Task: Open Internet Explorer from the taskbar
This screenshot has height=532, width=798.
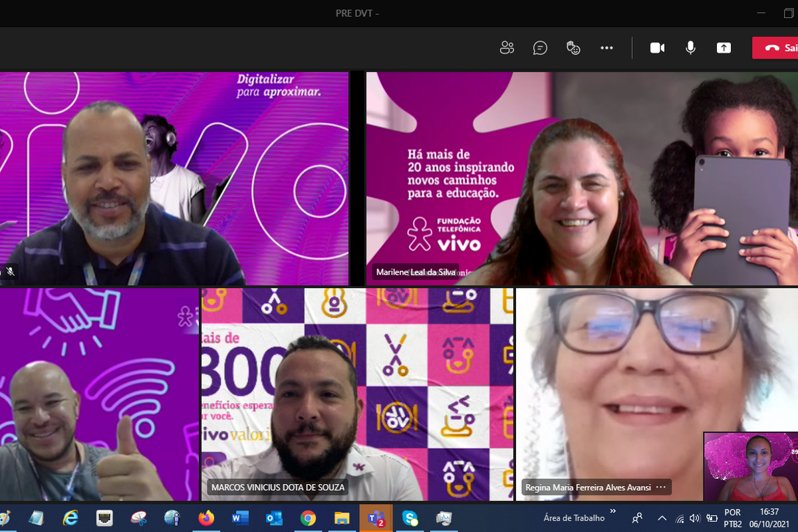Action: coord(70,518)
